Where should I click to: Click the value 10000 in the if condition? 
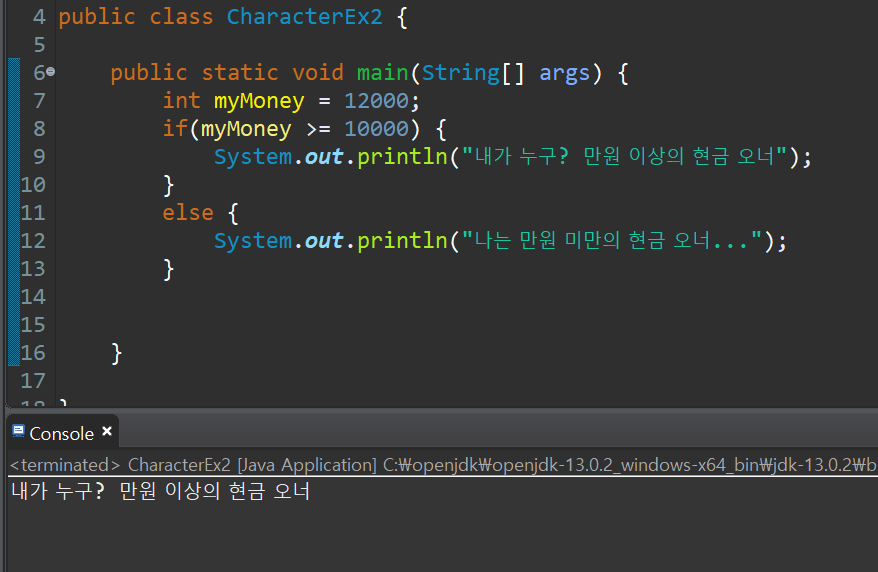376,129
